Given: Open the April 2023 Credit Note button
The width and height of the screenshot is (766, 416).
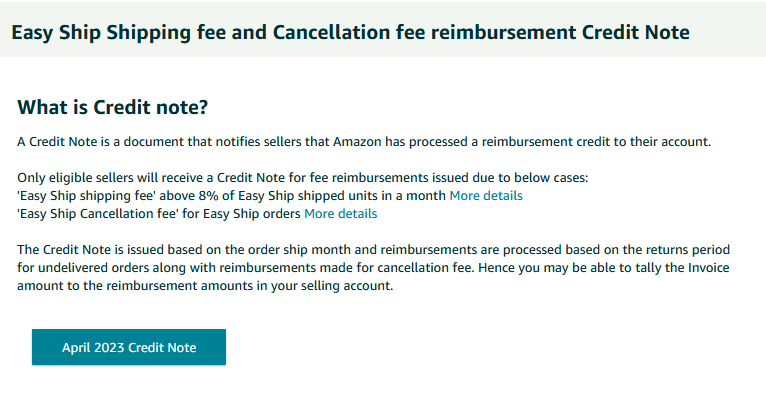Looking at the screenshot, I should tap(129, 347).
